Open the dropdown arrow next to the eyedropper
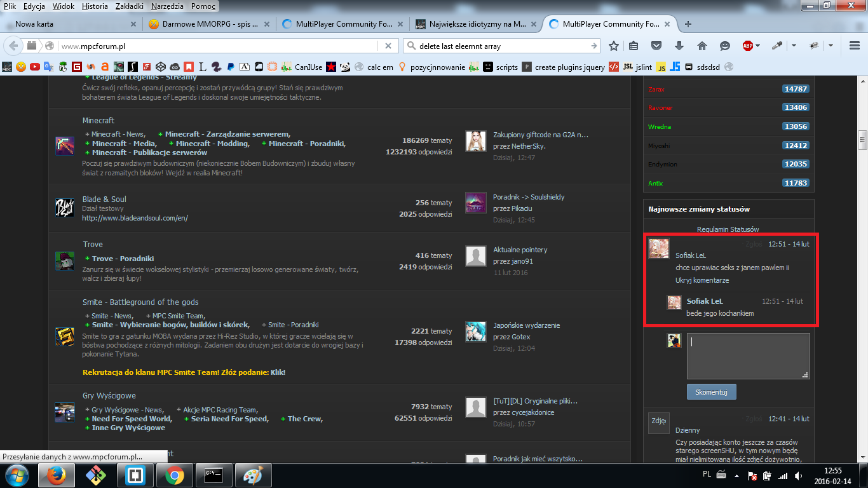This screenshot has width=868, height=488. (x=794, y=46)
